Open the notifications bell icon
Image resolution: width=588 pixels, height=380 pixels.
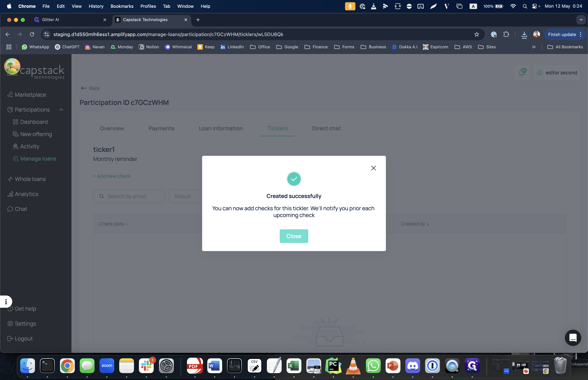click(522, 72)
